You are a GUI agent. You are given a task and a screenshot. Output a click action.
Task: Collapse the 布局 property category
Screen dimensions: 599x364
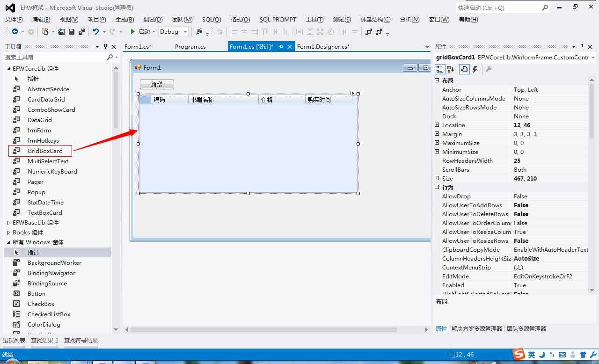437,80
